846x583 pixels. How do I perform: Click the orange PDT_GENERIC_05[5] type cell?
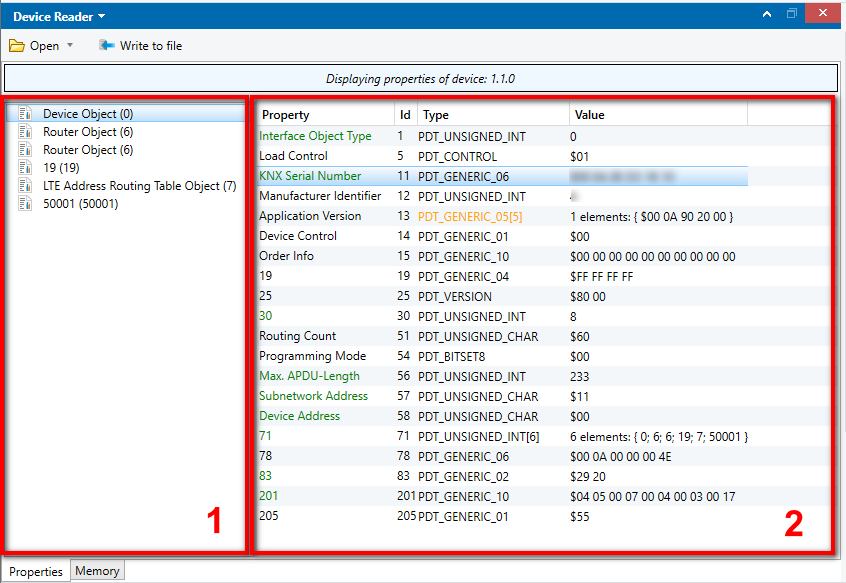point(470,217)
